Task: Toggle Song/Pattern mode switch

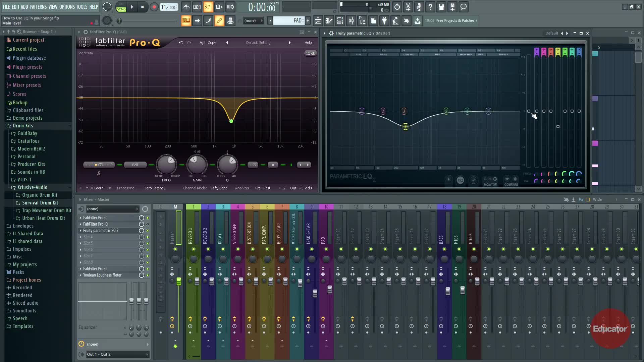Action: (121, 7)
